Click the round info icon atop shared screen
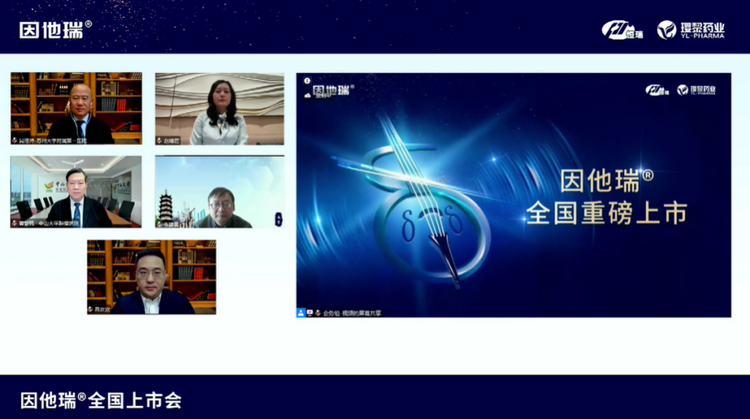Viewport: 750px width, 419px height. pos(307,81)
